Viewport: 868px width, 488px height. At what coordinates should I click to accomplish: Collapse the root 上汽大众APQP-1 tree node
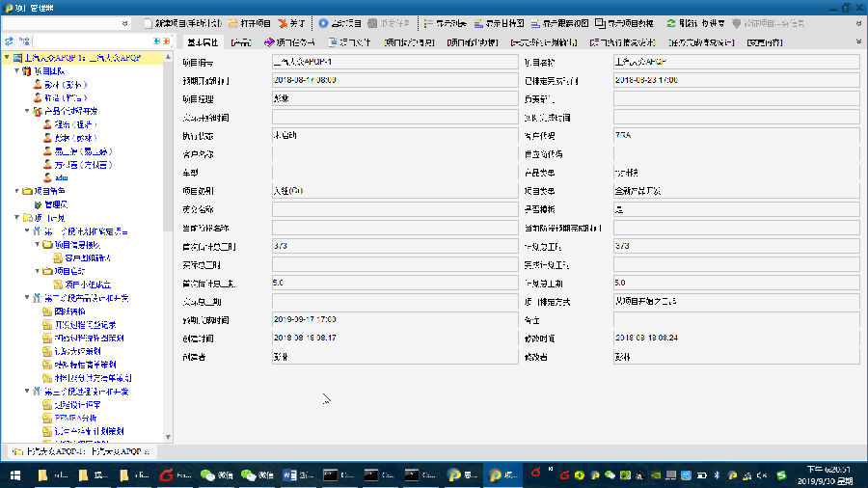[7, 58]
